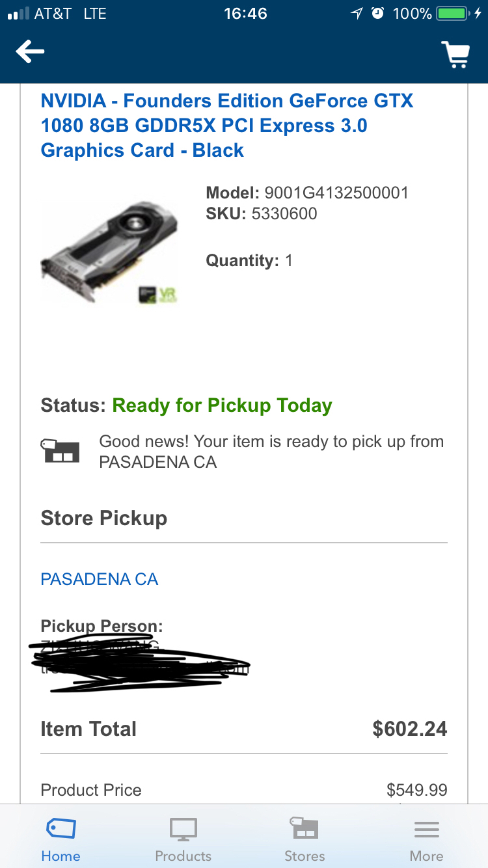Switch to the Products tab label

(183, 856)
